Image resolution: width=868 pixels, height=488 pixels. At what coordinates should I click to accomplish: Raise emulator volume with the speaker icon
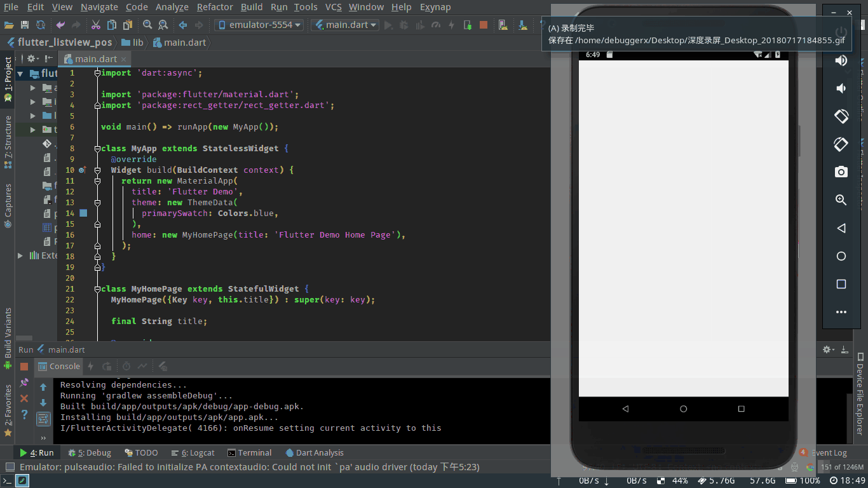(x=841, y=60)
